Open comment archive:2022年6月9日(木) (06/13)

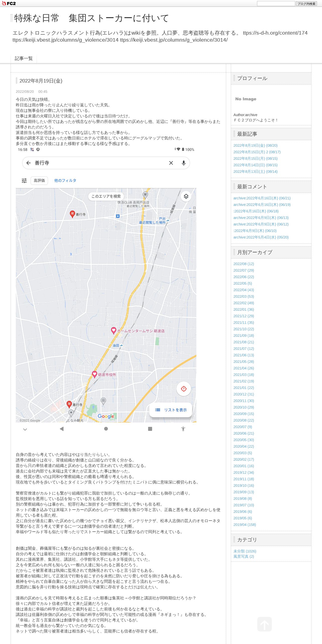[x=261, y=218]
